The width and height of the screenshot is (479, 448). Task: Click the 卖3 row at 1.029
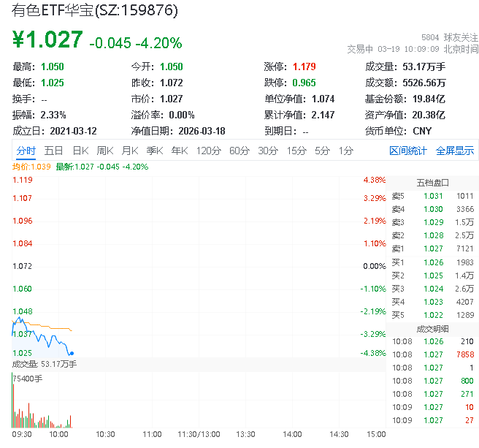pos(432,222)
